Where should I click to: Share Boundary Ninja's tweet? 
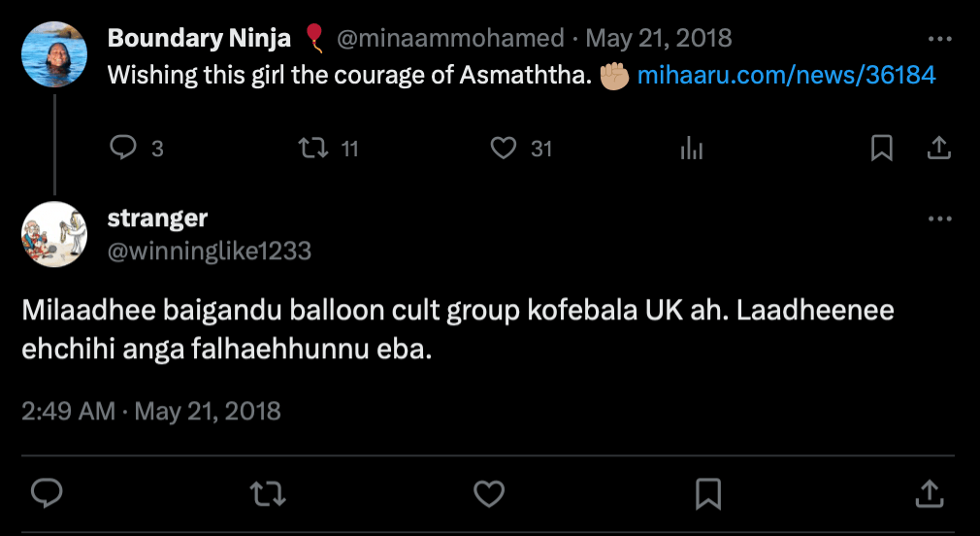click(x=938, y=148)
